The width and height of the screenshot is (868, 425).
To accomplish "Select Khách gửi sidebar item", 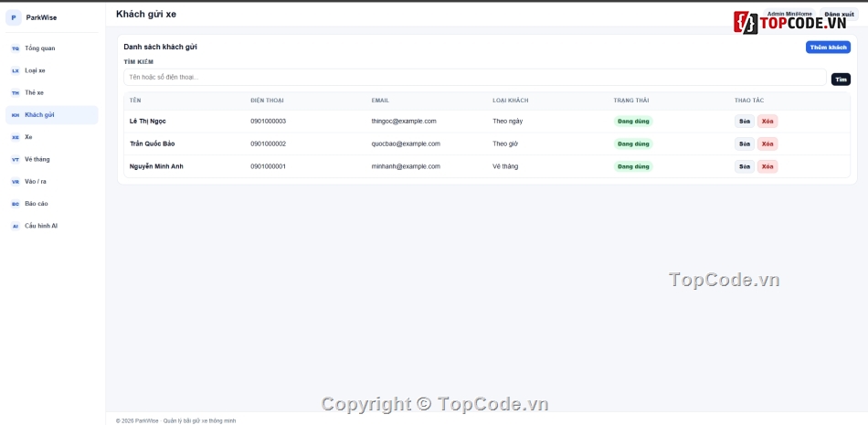I will (52, 115).
